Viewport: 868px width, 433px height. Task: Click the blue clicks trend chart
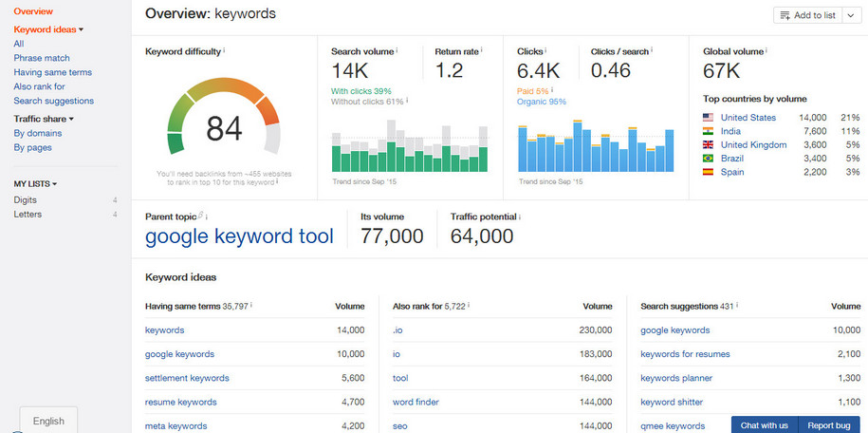[x=596, y=146]
